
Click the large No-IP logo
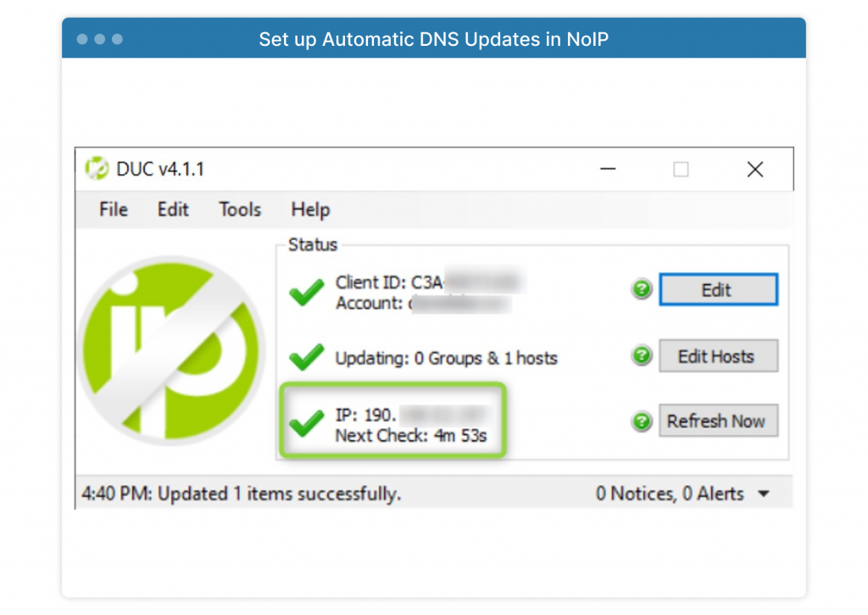171,350
